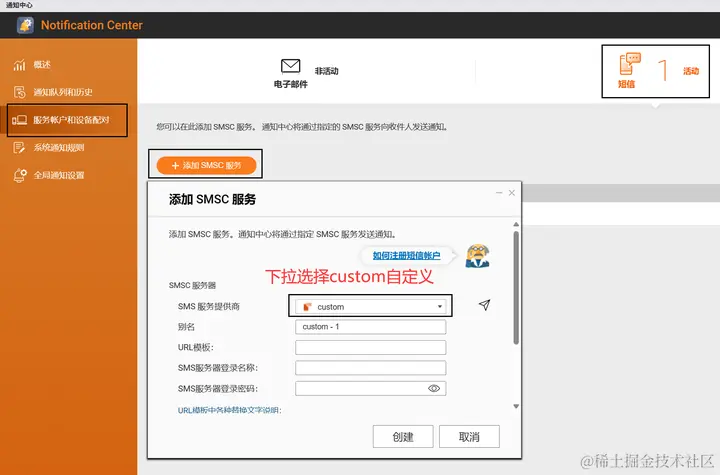Click the dialog scrollbar down arrow
The width and height of the screenshot is (720, 475).
(x=516, y=406)
